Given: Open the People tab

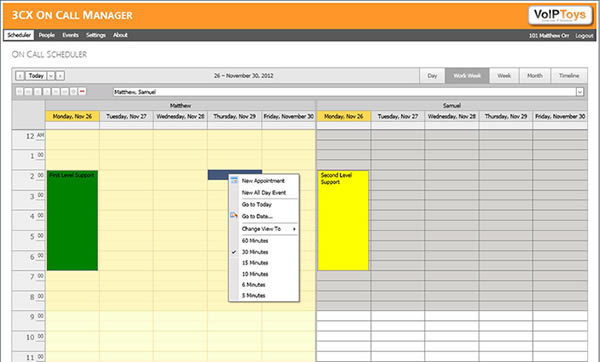Looking at the screenshot, I should click(47, 35).
